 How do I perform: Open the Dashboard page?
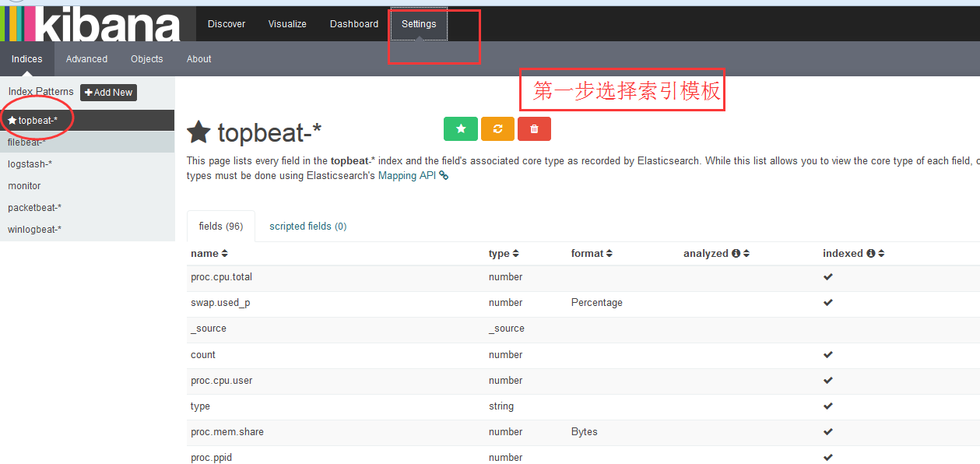[354, 24]
